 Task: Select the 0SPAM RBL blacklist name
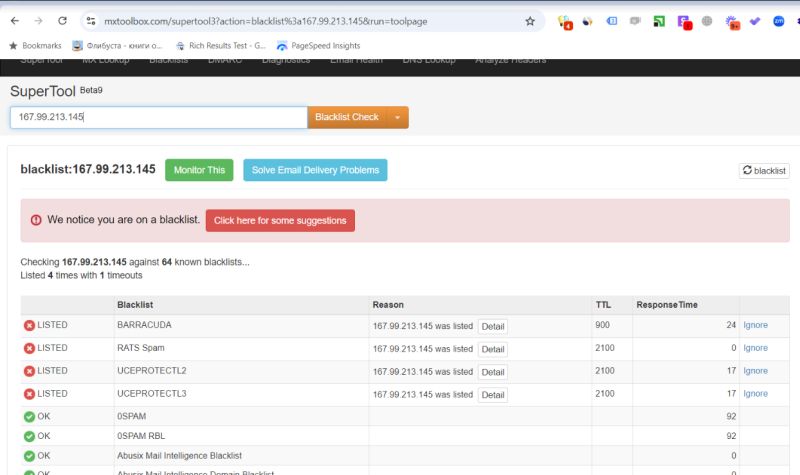[x=141, y=436]
